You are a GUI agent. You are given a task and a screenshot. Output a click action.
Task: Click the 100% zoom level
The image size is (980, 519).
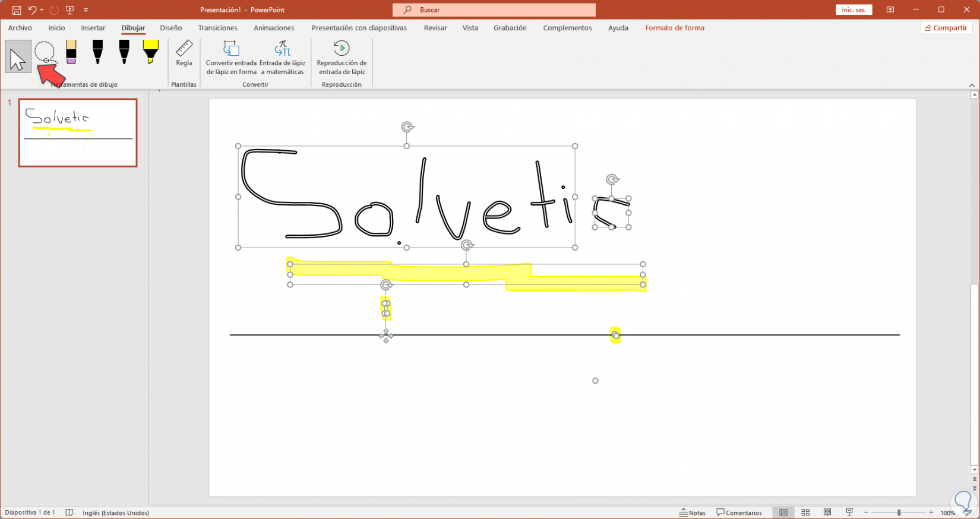pyautogui.click(x=948, y=512)
